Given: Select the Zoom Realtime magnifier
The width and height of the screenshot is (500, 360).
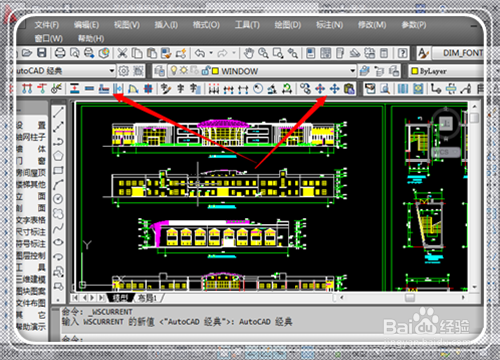Looking at the screenshot, I should [263, 53].
